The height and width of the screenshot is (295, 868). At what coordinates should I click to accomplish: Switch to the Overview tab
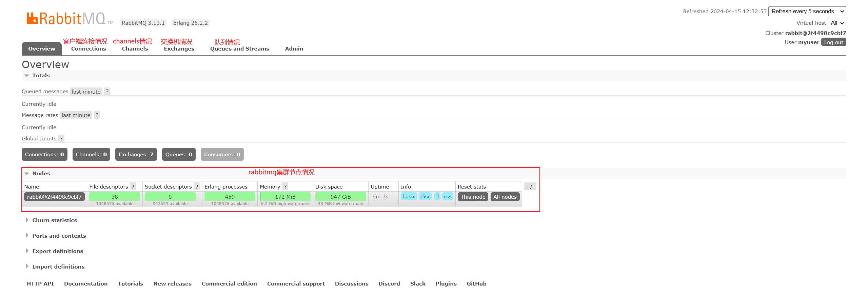(42, 49)
